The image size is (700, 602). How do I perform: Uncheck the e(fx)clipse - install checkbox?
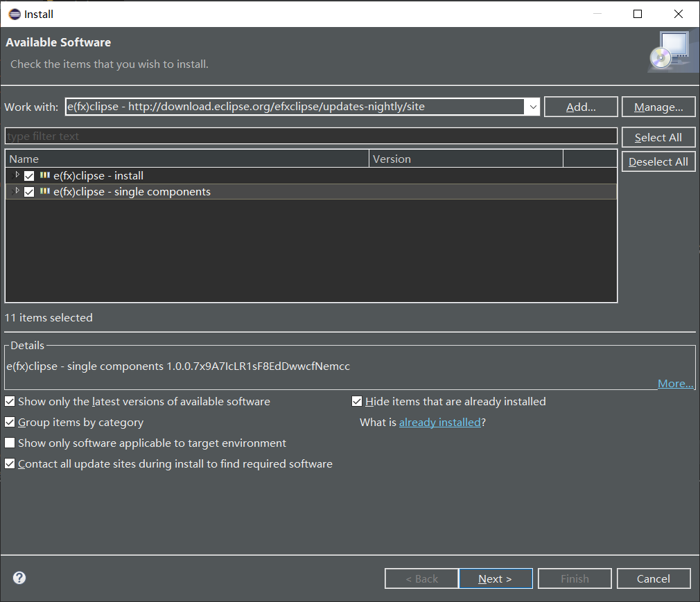(29, 176)
